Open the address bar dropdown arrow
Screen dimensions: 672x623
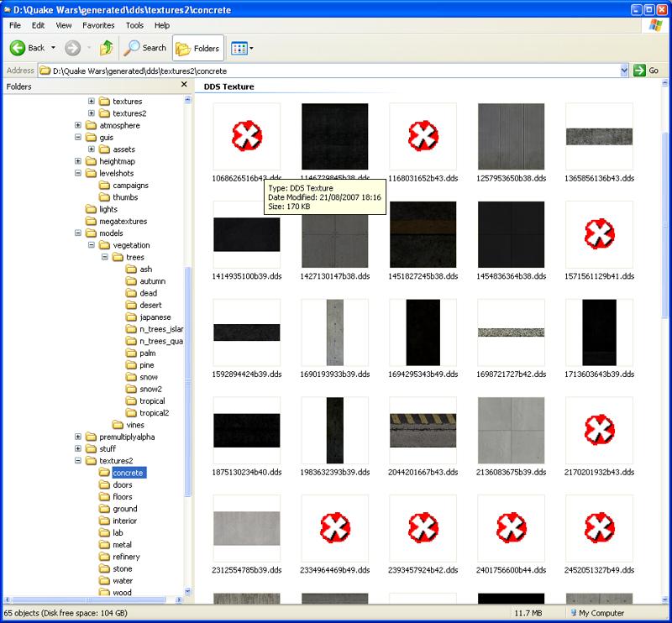[x=624, y=71]
